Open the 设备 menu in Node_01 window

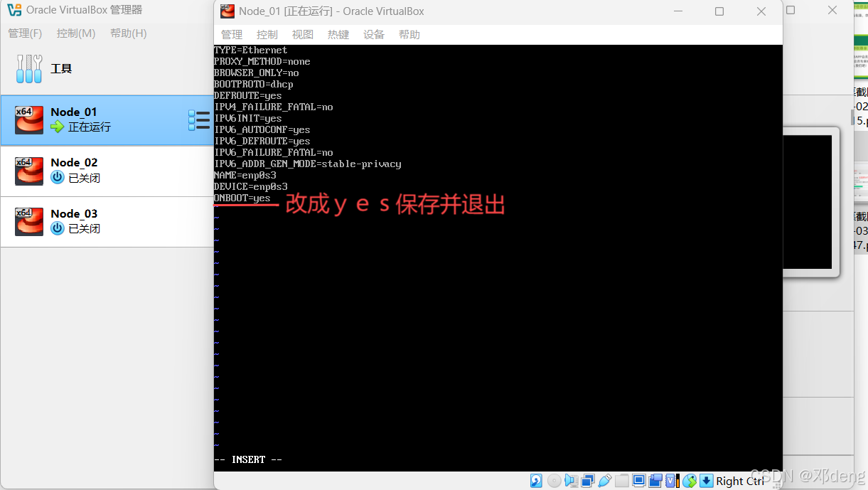click(x=374, y=34)
